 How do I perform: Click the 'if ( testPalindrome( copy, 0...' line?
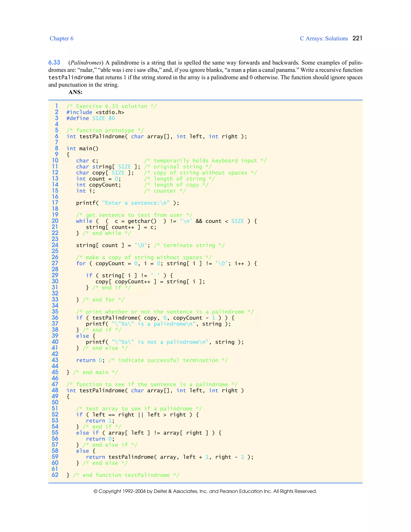coord(155,318)
